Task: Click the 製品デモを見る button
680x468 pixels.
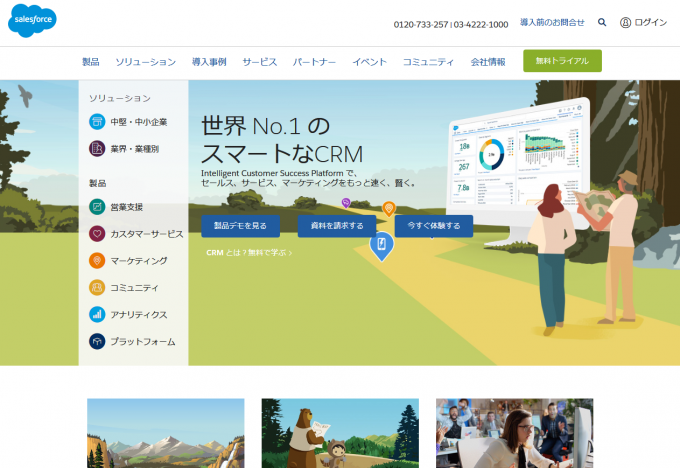Action: click(x=240, y=226)
